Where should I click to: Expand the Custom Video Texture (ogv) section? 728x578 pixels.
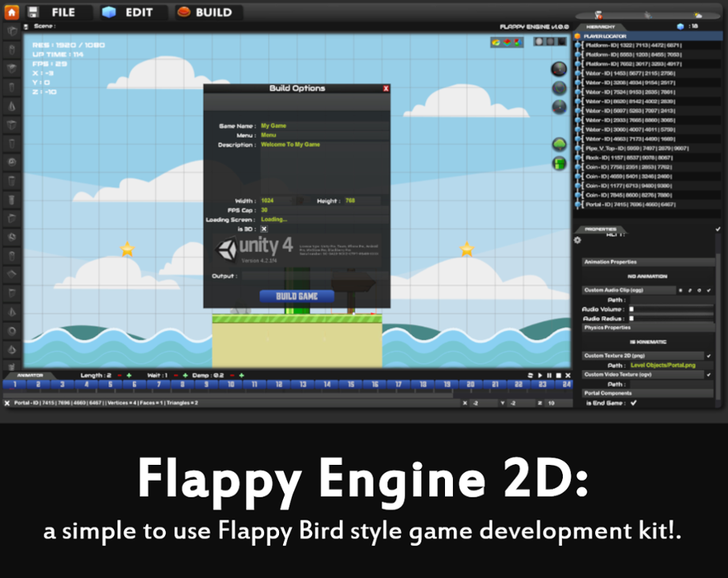tap(643, 374)
